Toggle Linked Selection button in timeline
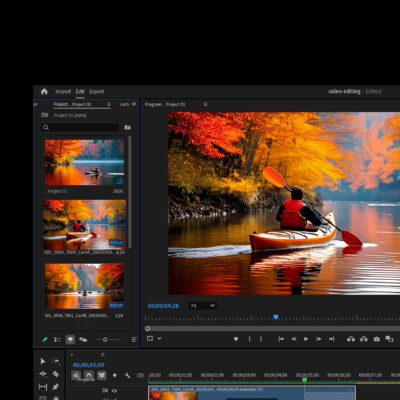 [x=102, y=375]
